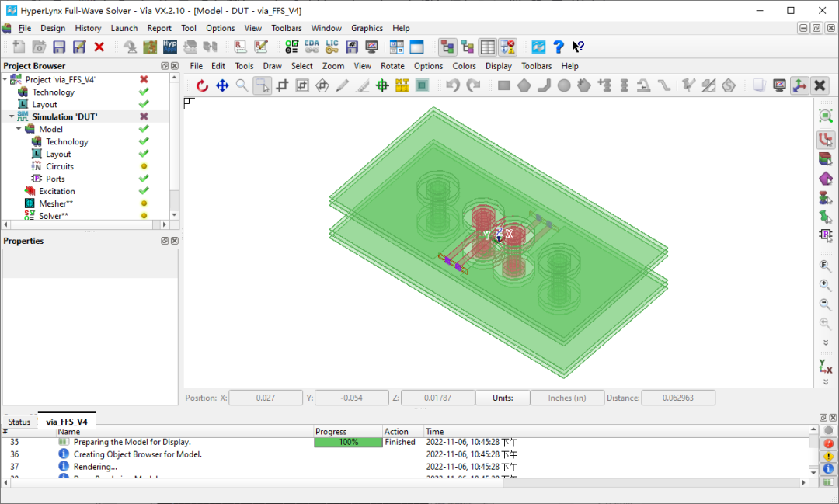Select the port P selection tool in right toolbar

[826, 235]
